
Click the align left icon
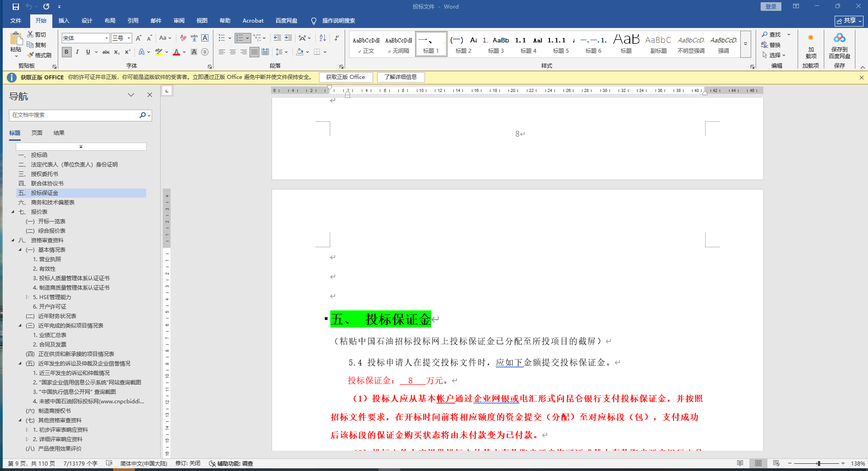coord(222,52)
